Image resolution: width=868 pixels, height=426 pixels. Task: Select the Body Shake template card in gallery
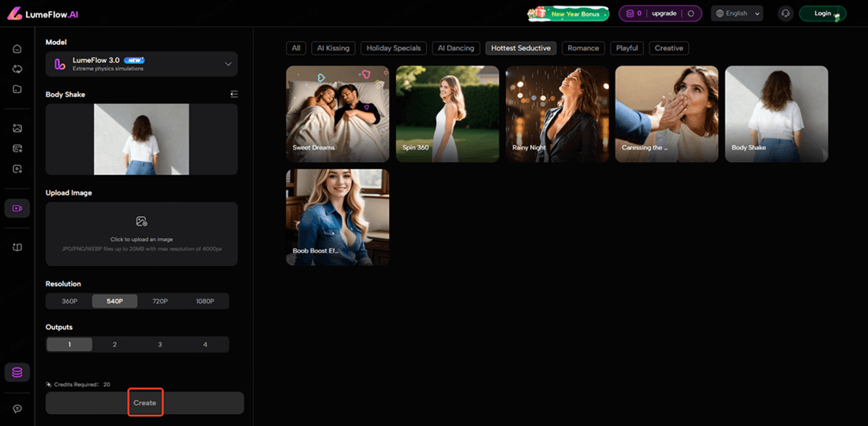pyautogui.click(x=776, y=114)
